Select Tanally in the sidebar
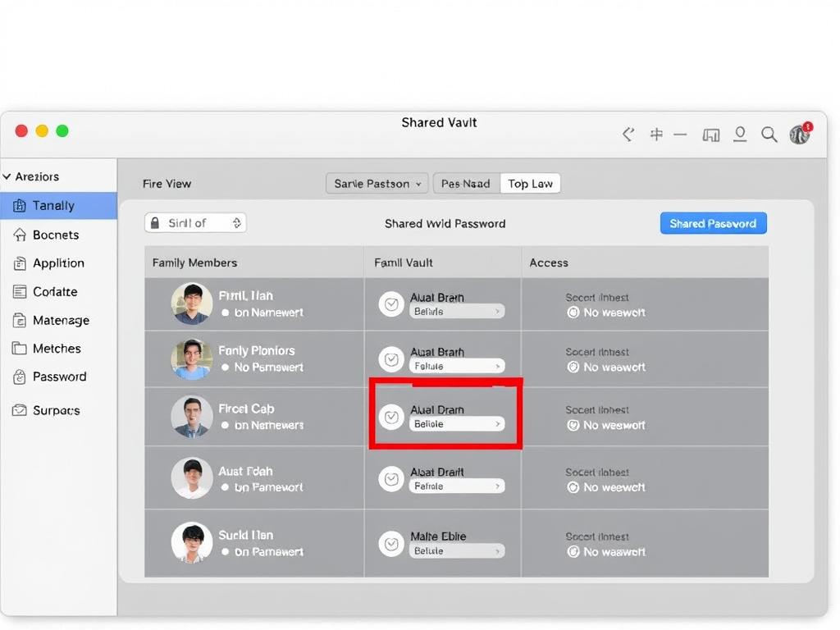Screen dimensions: 840x630 pyautogui.click(x=58, y=206)
